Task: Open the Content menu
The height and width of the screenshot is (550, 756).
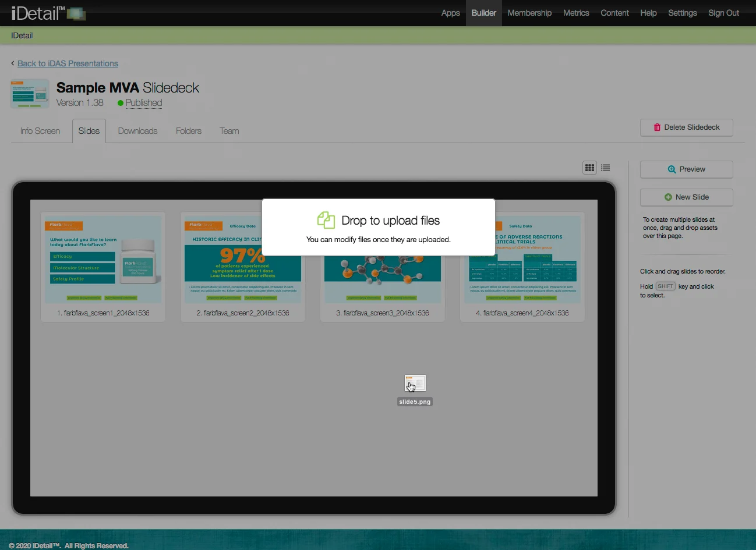Action: pos(614,13)
